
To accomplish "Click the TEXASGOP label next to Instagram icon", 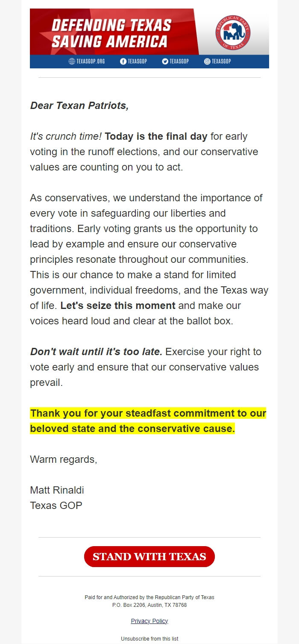I will coord(221,62).
